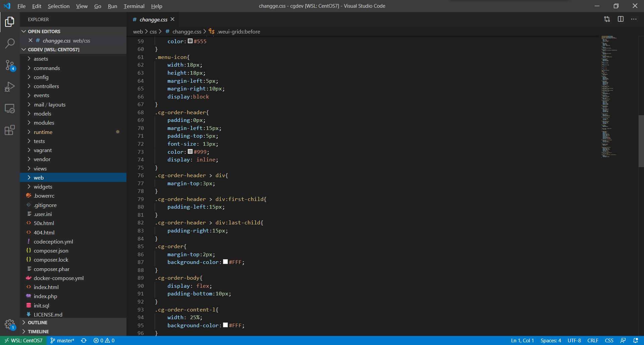Viewport: 644px width, 345px height.
Task: Open the editor more actions ellipsis
Action: pyautogui.click(x=634, y=19)
